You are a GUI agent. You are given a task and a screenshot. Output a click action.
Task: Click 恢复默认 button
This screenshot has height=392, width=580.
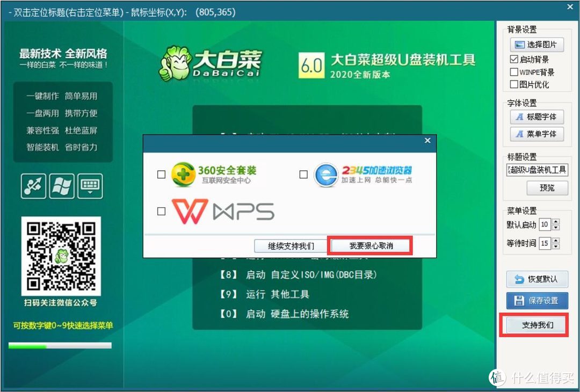pos(537,279)
